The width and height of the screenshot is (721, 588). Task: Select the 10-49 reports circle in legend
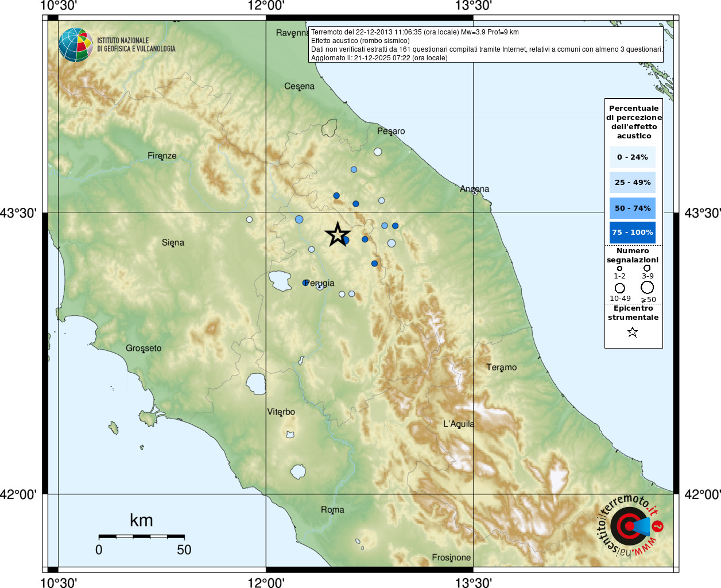[620, 288]
